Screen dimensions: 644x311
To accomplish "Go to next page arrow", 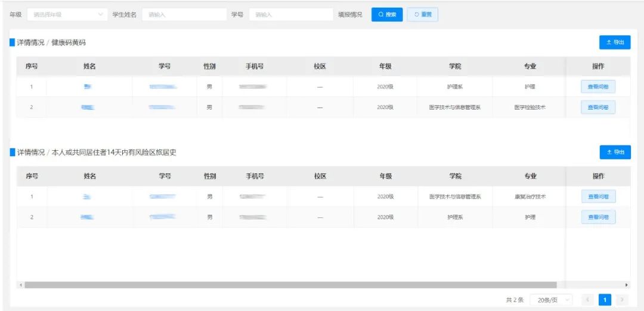I will [x=622, y=300].
